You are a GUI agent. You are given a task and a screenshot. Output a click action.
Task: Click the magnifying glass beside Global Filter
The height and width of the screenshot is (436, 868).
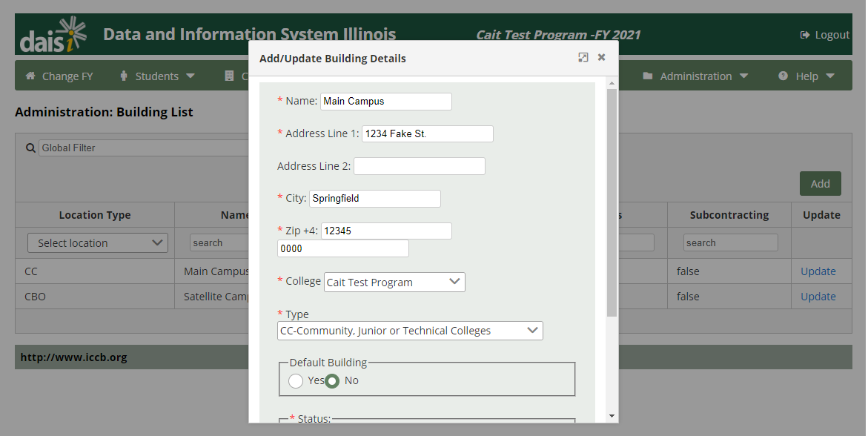[x=30, y=147]
